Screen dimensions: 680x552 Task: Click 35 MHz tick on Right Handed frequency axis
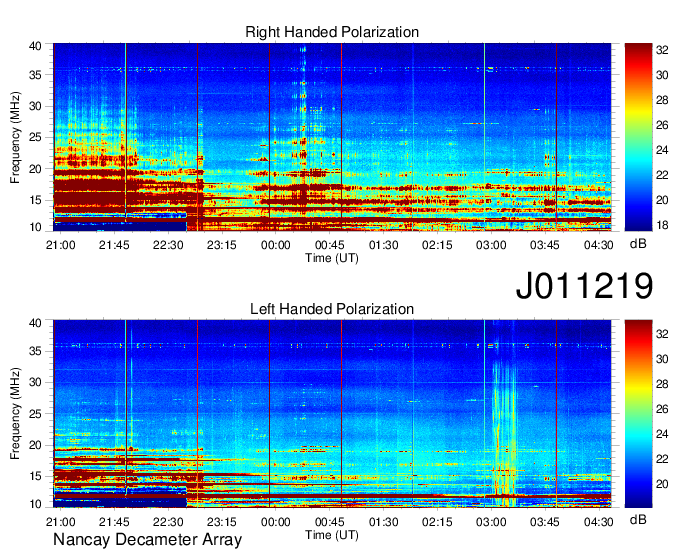point(35,75)
